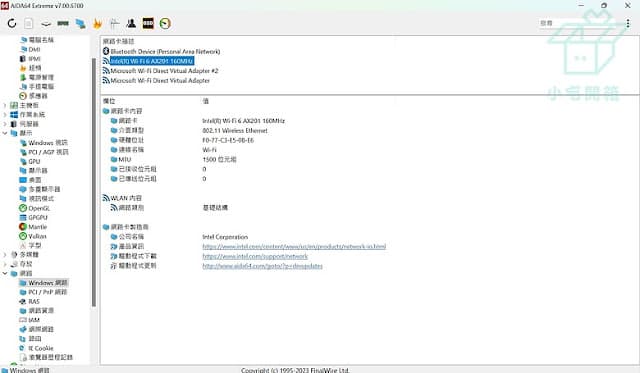Click the user silhouette icon in toolbar

pos(131,23)
